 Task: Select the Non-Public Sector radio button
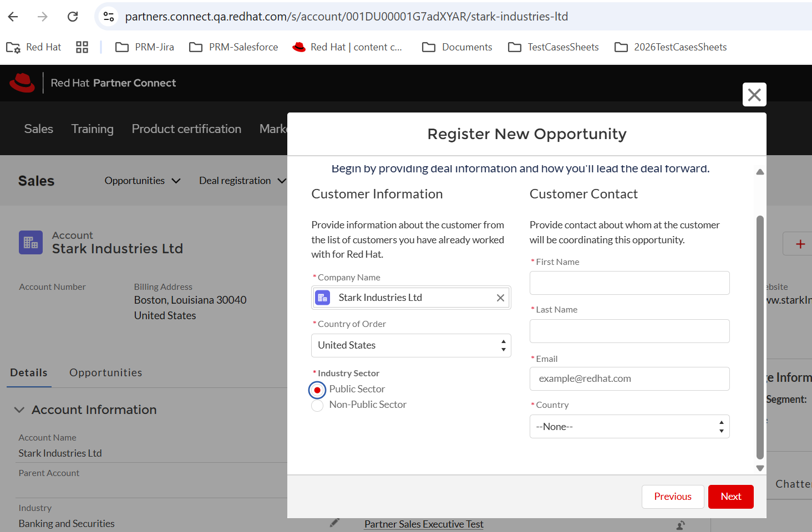pos(317,406)
